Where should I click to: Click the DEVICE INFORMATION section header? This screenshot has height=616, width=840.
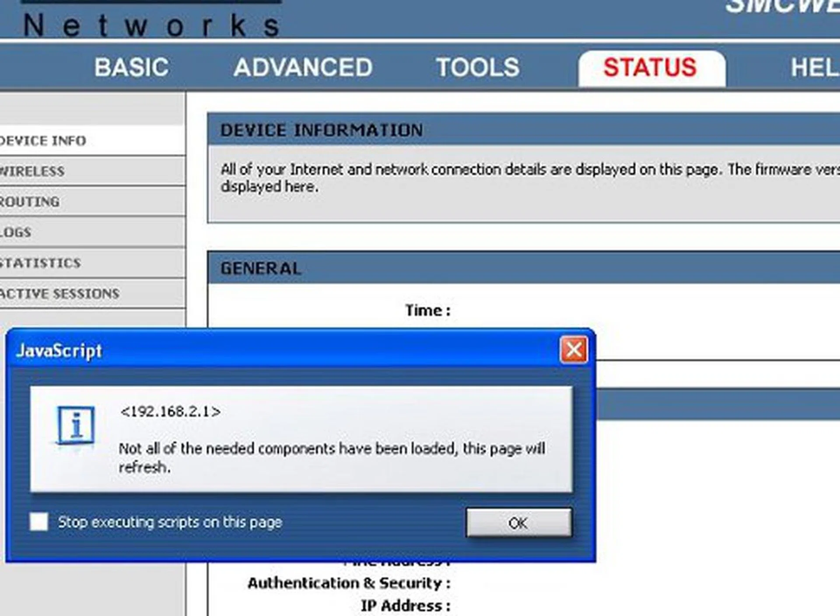(322, 129)
